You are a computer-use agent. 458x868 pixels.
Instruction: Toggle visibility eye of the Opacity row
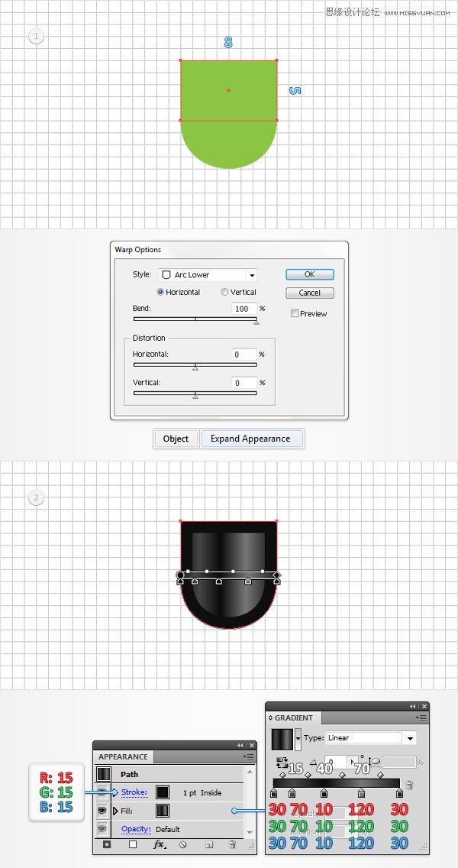[x=103, y=829]
